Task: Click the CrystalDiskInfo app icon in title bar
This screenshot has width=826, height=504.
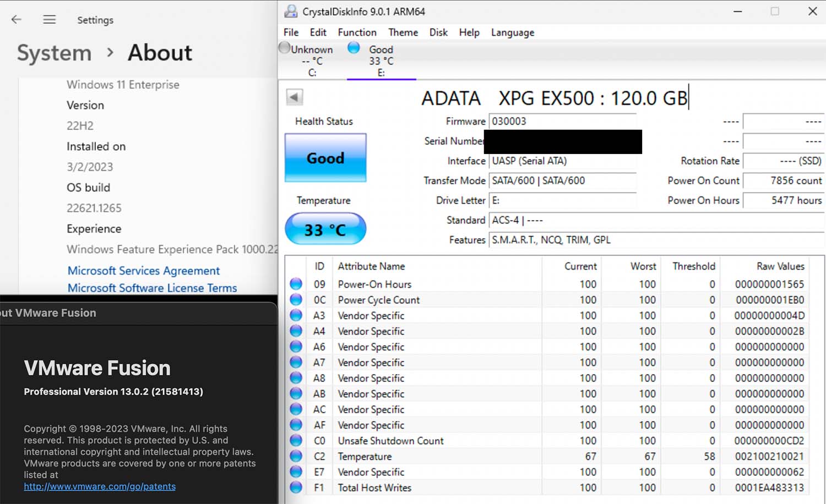Action: click(291, 11)
